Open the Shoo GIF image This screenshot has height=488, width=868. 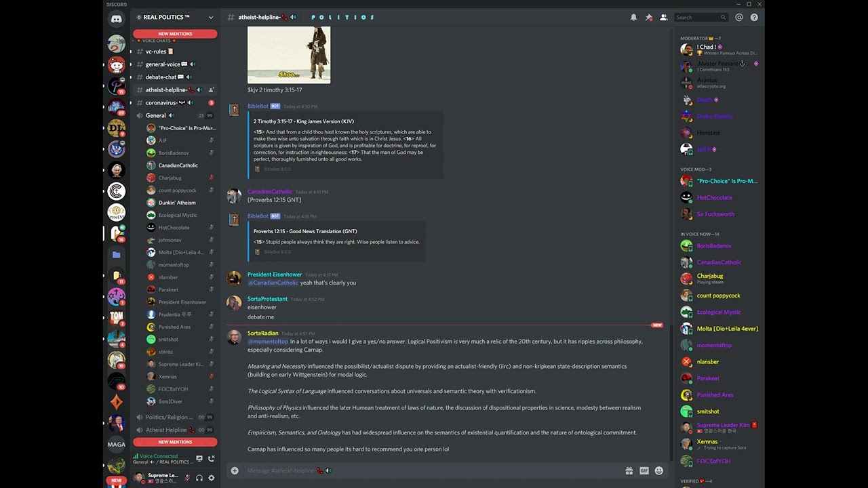coord(289,55)
